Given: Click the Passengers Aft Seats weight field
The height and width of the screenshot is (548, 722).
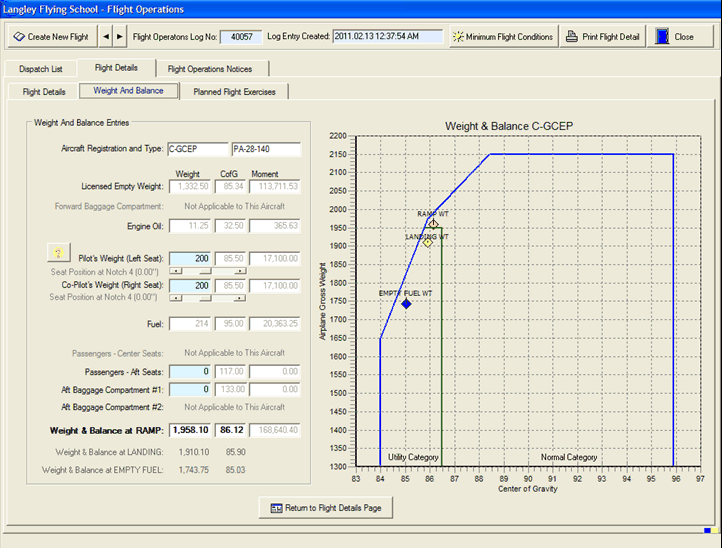Looking at the screenshot, I should (x=190, y=372).
